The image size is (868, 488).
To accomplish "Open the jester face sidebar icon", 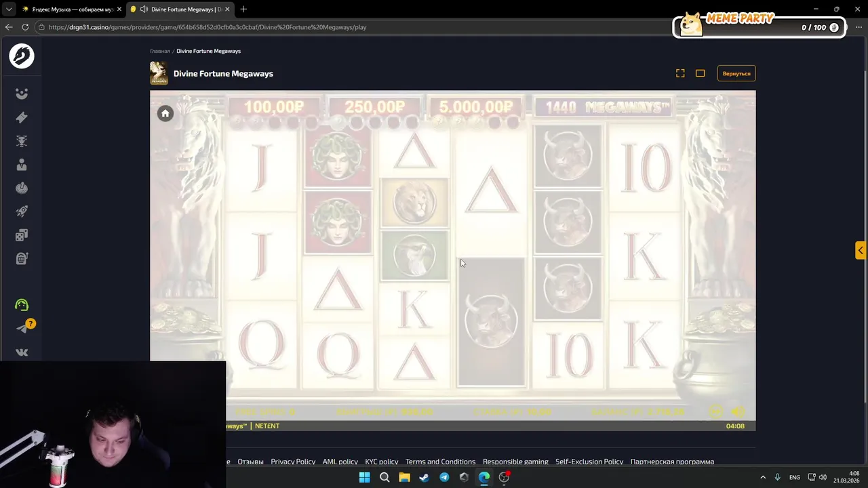I will pyautogui.click(x=22, y=94).
